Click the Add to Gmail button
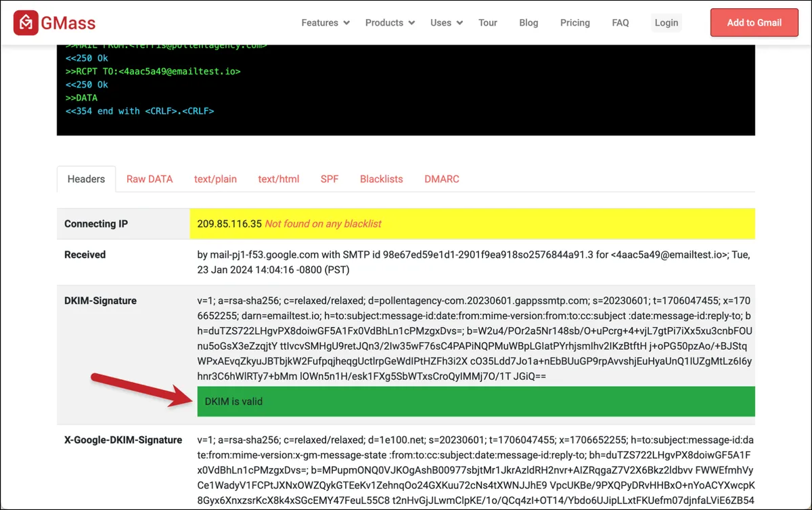 754,22
